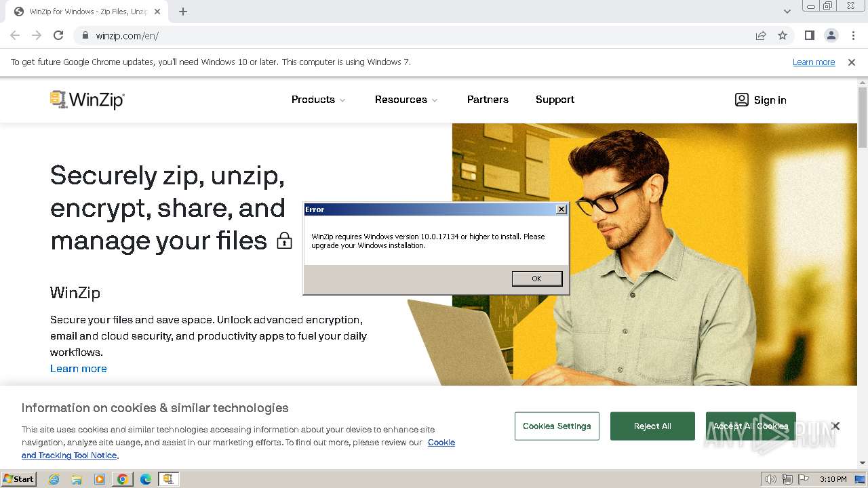Select WinZip installer taskbar icon

coord(168,479)
